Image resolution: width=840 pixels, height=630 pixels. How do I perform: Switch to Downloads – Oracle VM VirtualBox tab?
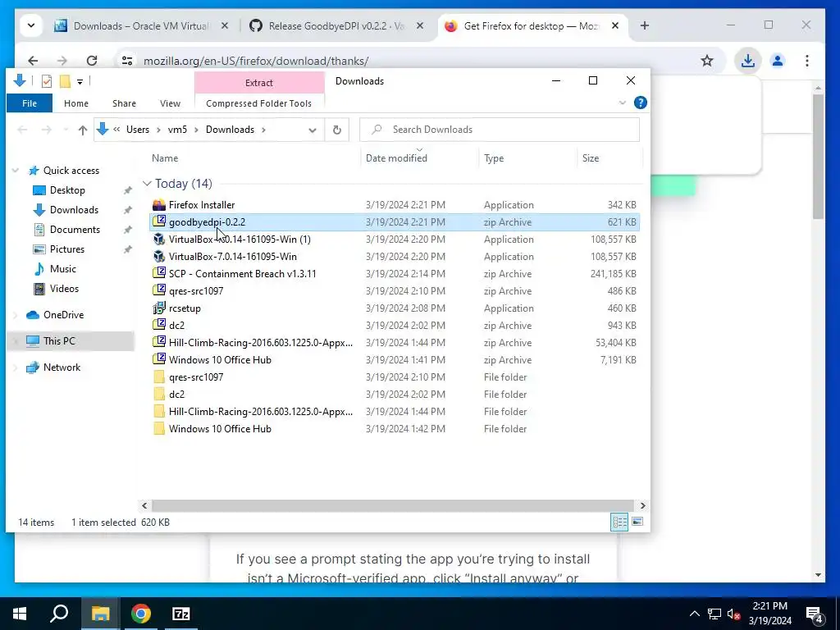coord(142,25)
